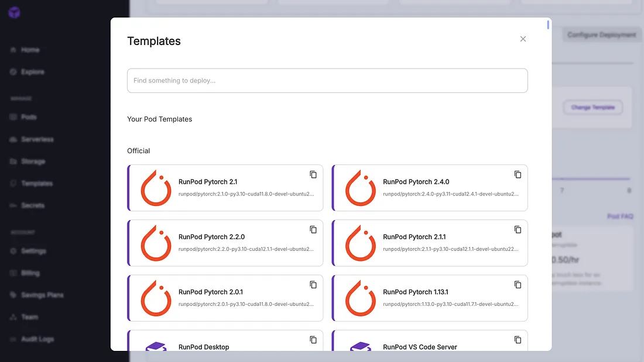Focus the 'Find something to deploy' search field
The height and width of the screenshot is (362, 644).
coord(327,81)
